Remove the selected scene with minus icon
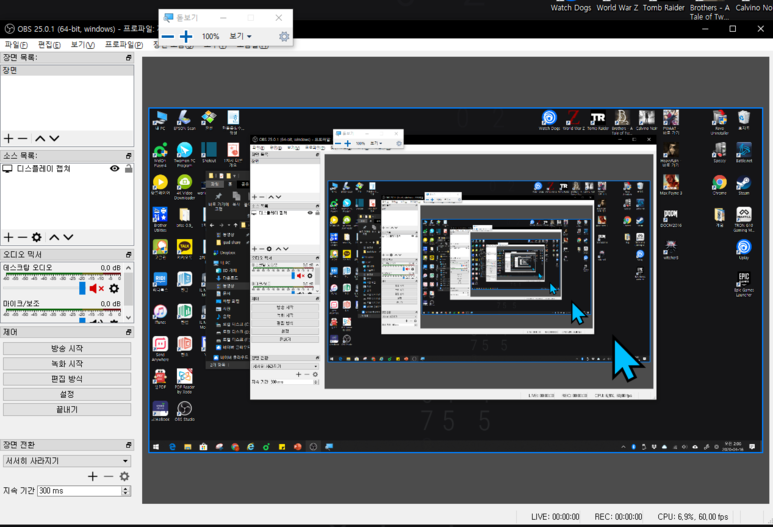Screen dimensions: 773x527 pyautogui.click(x=23, y=139)
